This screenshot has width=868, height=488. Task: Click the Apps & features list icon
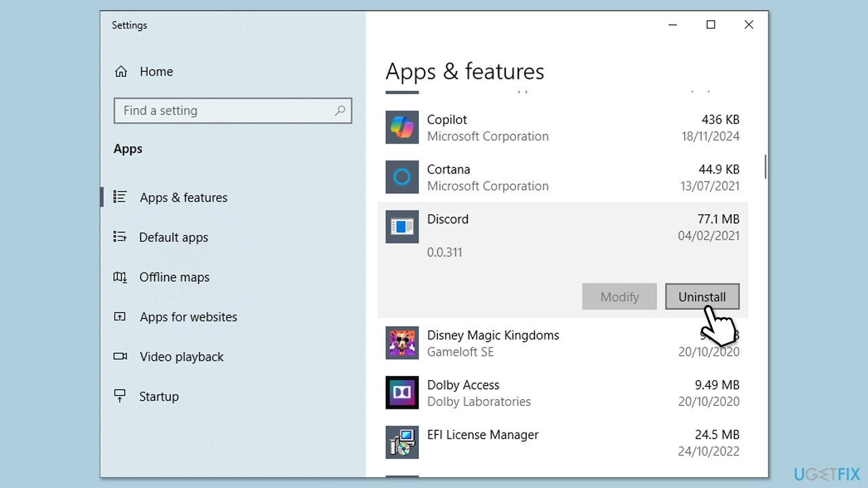coord(120,197)
